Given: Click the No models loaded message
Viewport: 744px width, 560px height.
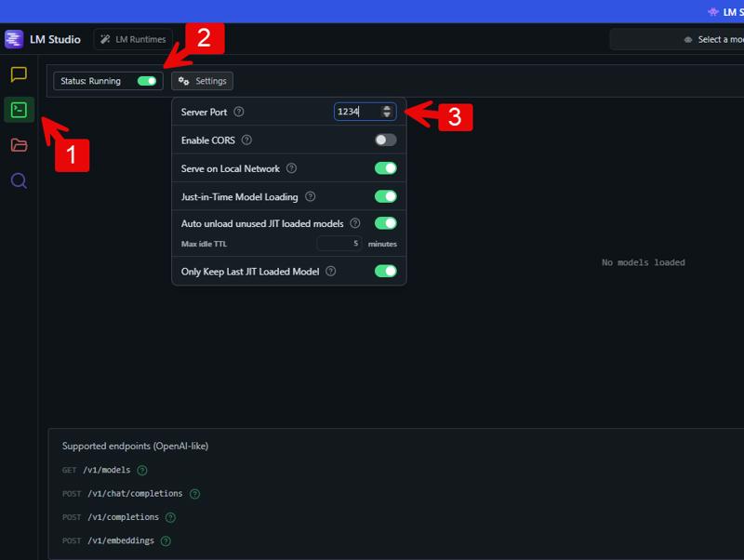Looking at the screenshot, I should tap(644, 262).
